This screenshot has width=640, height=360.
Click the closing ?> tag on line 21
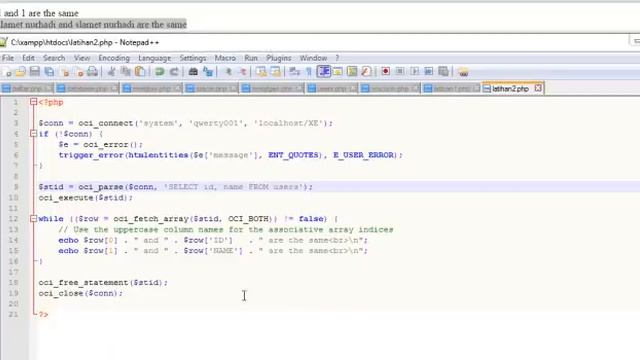tap(43, 314)
